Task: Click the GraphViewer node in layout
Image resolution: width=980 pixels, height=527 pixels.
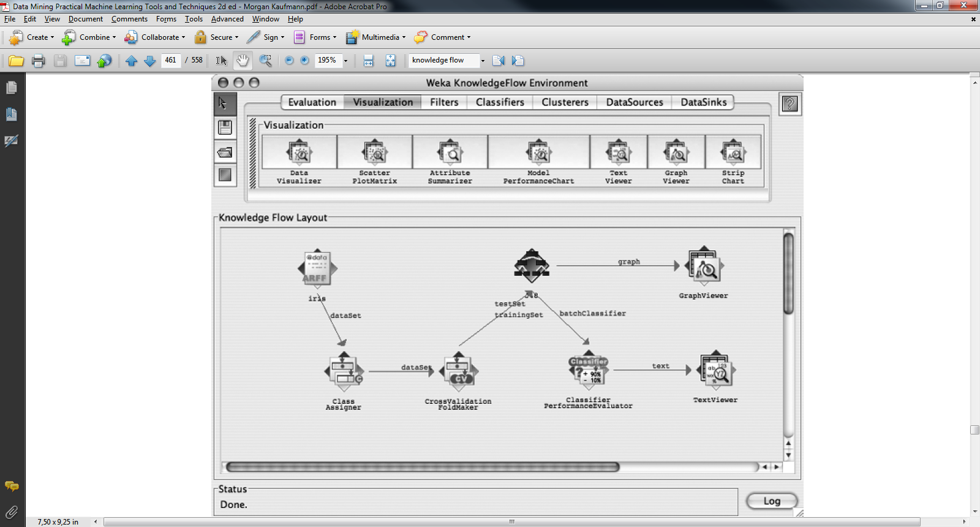Action: [704, 266]
